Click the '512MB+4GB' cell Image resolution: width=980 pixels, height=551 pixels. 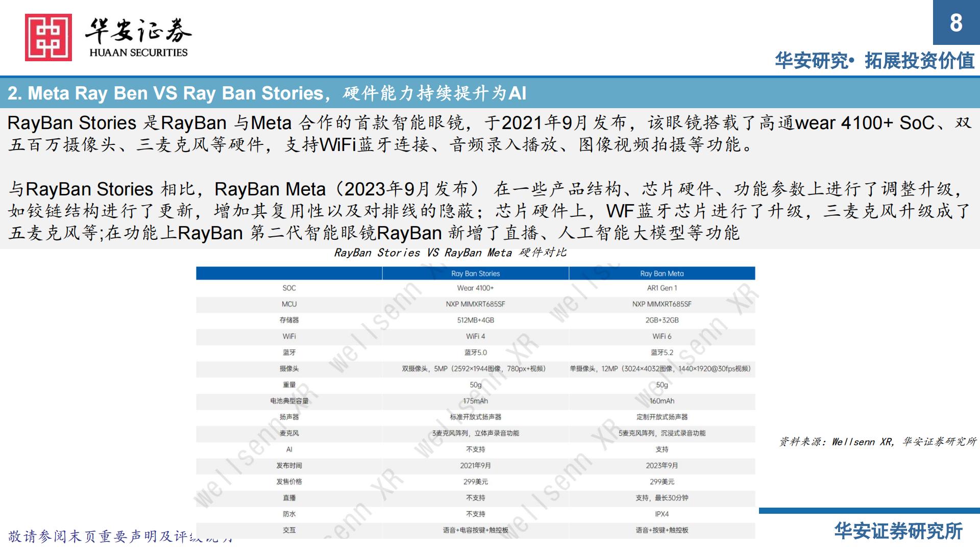(476, 320)
